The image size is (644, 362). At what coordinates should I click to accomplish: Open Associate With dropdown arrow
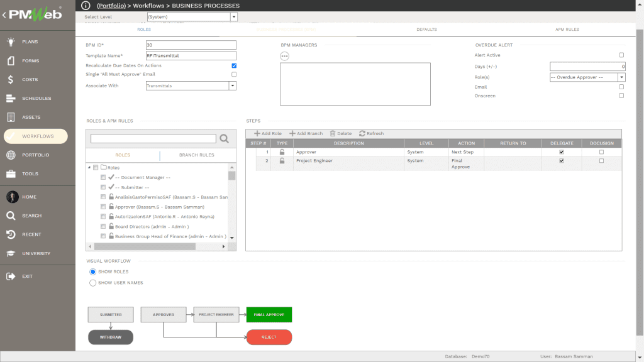click(x=233, y=85)
